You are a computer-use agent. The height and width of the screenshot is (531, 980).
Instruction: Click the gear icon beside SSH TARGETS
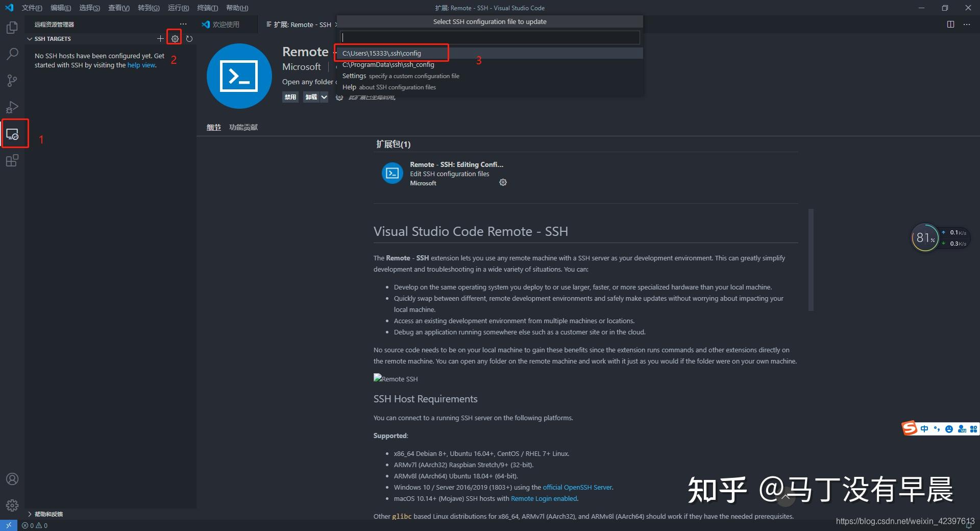pyautogui.click(x=175, y=38)
